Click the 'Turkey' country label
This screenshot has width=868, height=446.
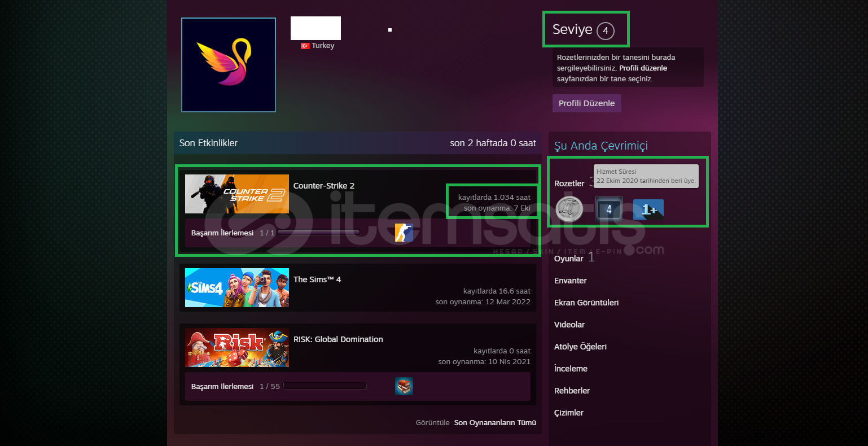tap(323, 46)
